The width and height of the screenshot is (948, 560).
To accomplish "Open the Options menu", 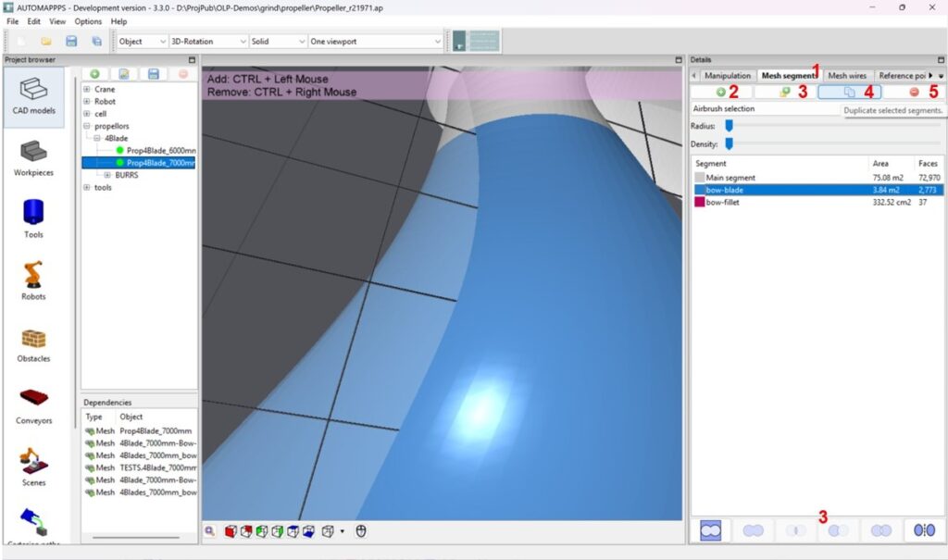I will 88,20.
